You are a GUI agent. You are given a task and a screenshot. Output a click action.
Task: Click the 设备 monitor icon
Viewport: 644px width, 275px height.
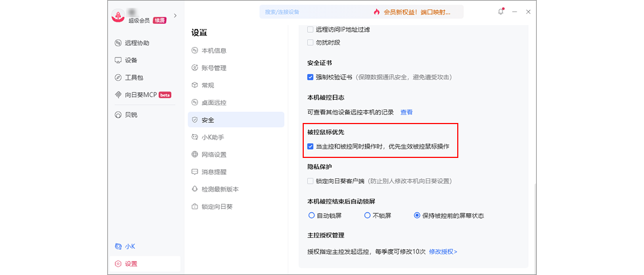coord(119,60)
